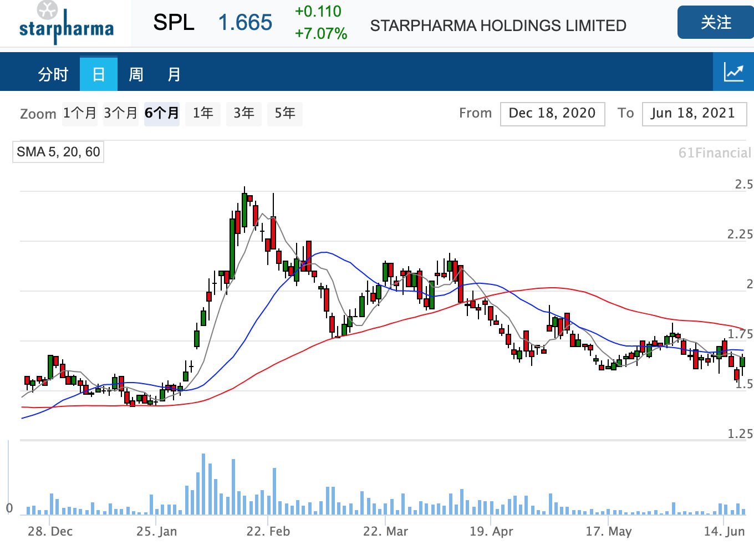Click the percent change +7.07%
This screenshot has width=754, height=560.
click(x=321, y=34)
